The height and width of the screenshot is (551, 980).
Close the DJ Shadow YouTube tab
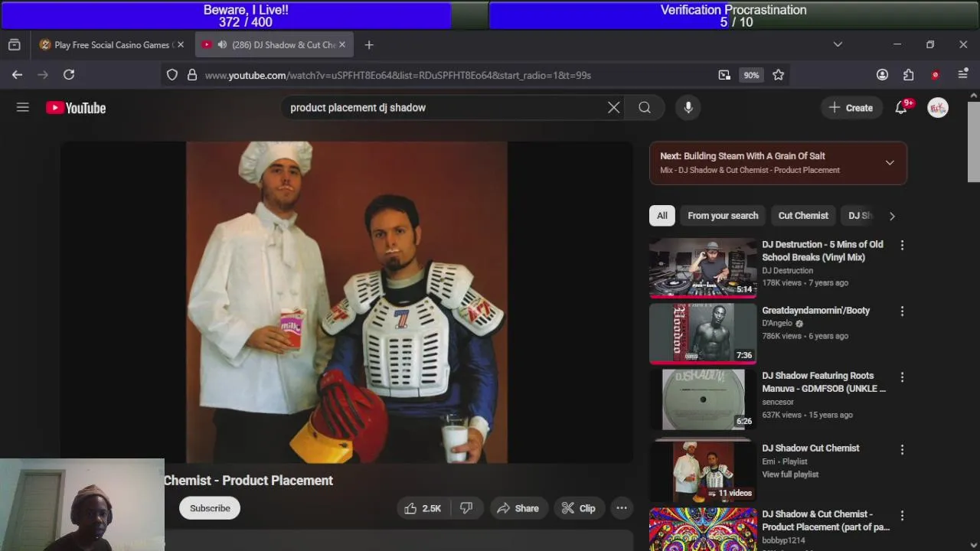342,45
